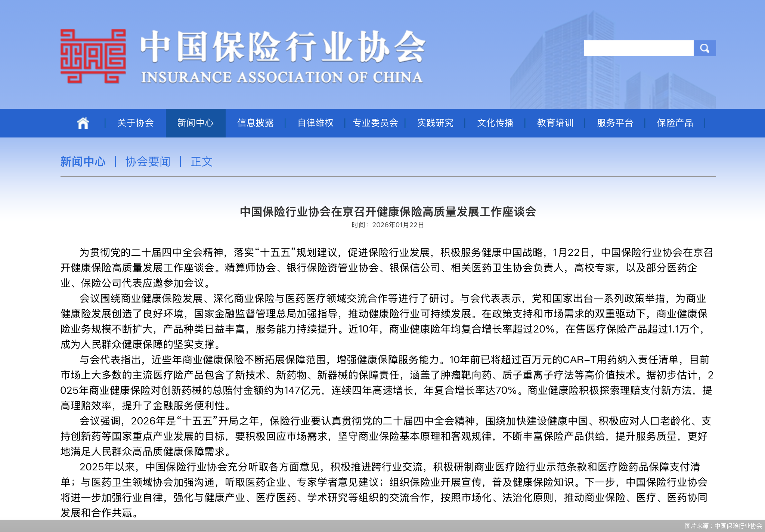The width and height of the screenshot is (765, 532).
Task: Open the 保险产品 navigation menu
Action: point(674,123)
